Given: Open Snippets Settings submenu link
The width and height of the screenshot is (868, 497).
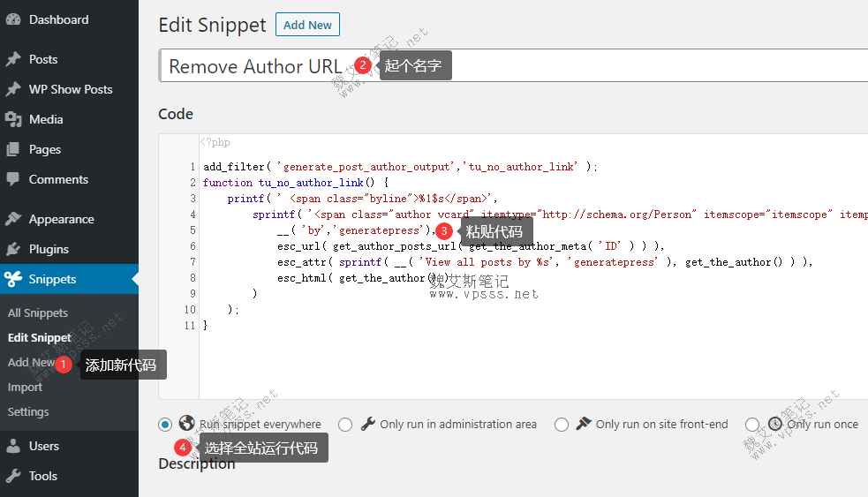Looking at the screenshot, I should coord(28,411).
